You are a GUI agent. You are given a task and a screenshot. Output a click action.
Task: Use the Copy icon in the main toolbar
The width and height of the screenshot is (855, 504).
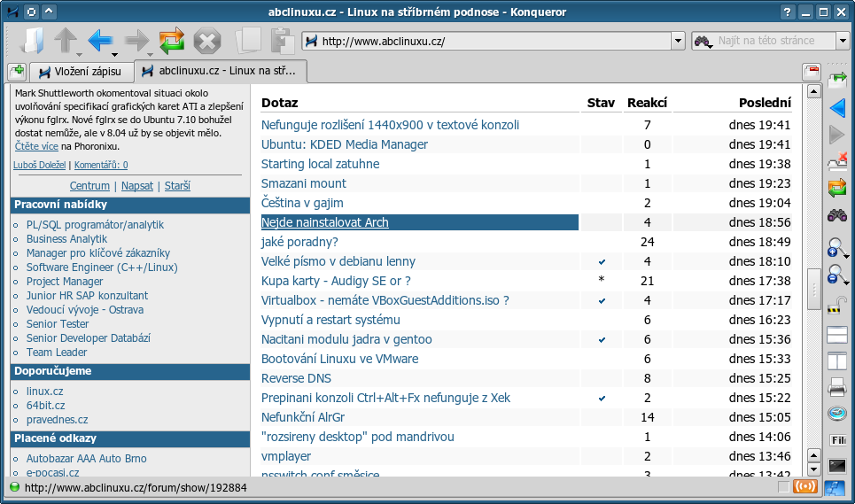(248, 41)
